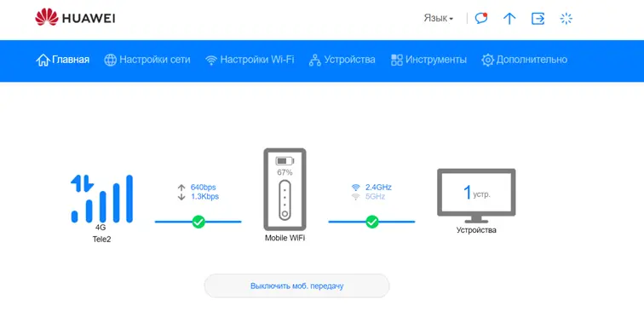Open the Язык language dropdown
Viewport: 644px width, 324px height.
point(438,19)
